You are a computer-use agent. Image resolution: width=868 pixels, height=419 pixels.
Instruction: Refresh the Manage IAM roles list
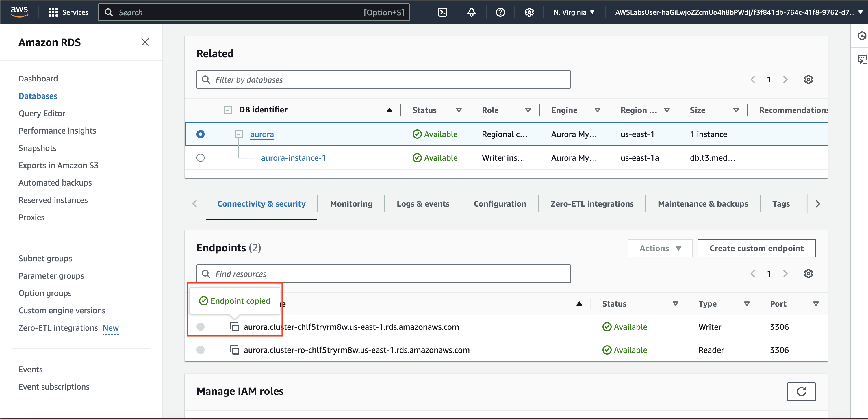coord(801,391)
